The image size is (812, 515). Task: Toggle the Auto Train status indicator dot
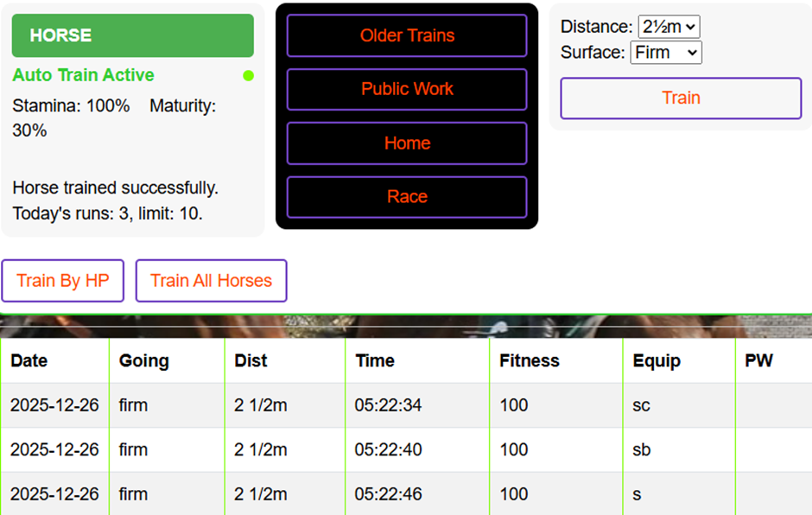(x=248, y=76)
